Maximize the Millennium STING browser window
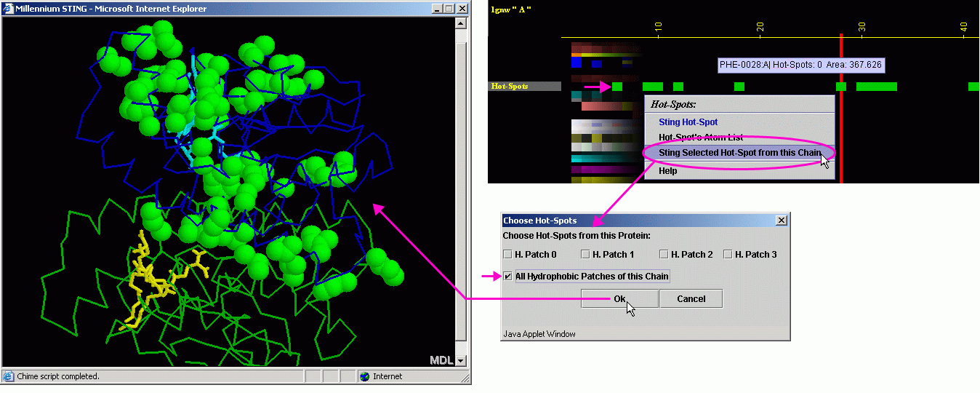Screen dimensions: 980x393 pyautogui.click(x=449, y=9)
